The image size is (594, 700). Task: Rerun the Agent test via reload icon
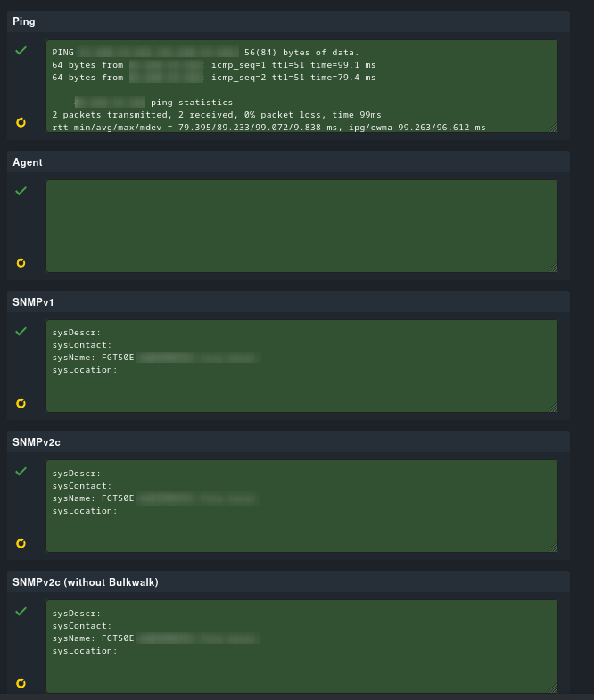pyautogui.click(x=21, y=262)
